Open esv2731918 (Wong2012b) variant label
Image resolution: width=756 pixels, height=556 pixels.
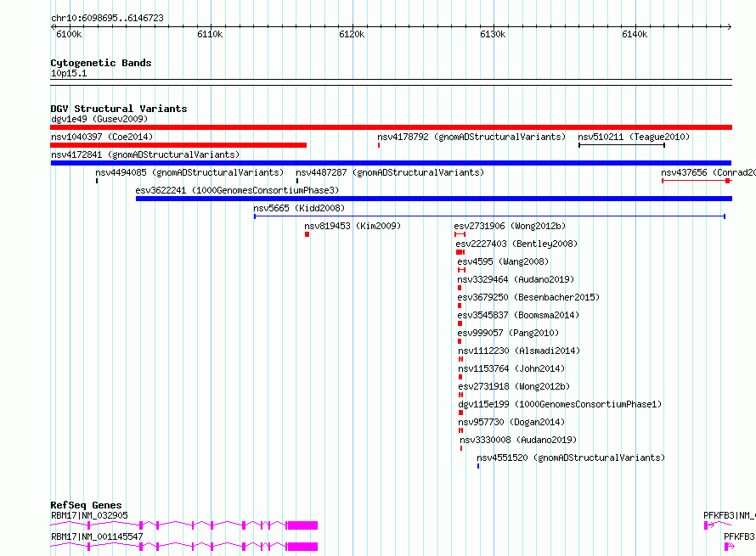click(x=514, y=386)
